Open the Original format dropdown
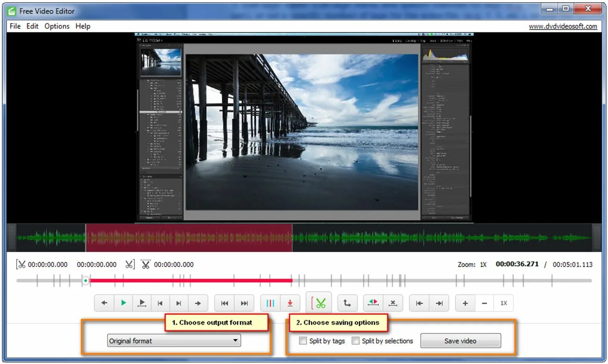608x364 pixels. click(174, 341)
